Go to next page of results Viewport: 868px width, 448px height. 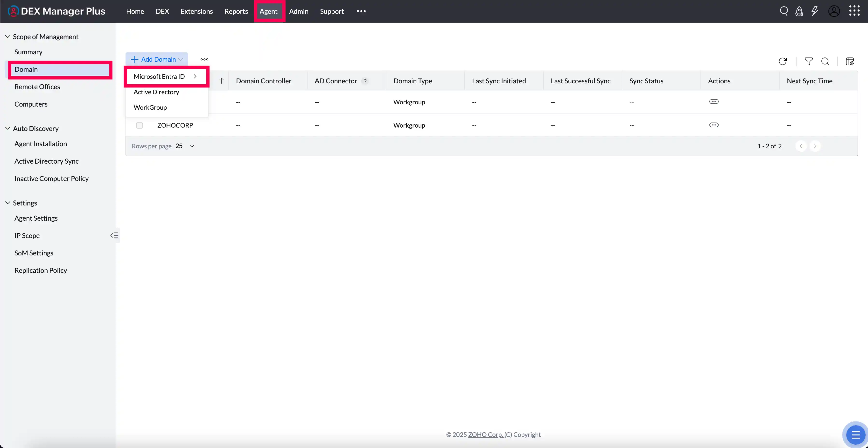[815, 146]
